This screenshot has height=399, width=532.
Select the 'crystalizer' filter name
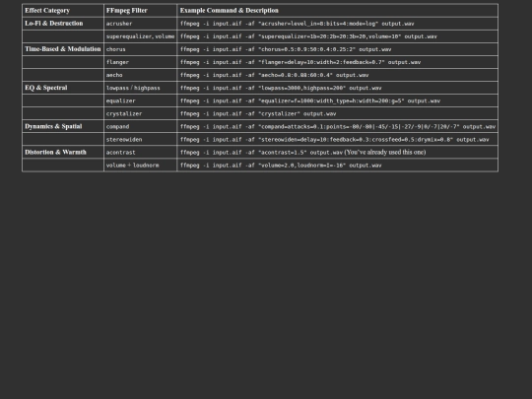pos(124,114)
